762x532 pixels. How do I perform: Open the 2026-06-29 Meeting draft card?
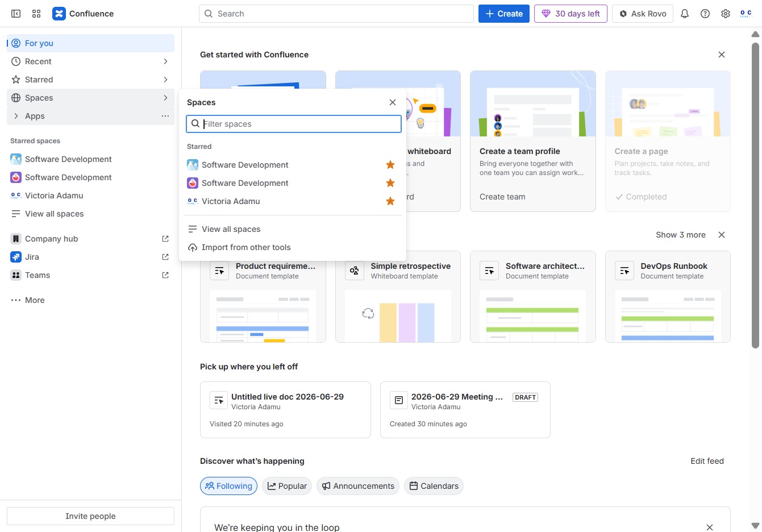465,410
